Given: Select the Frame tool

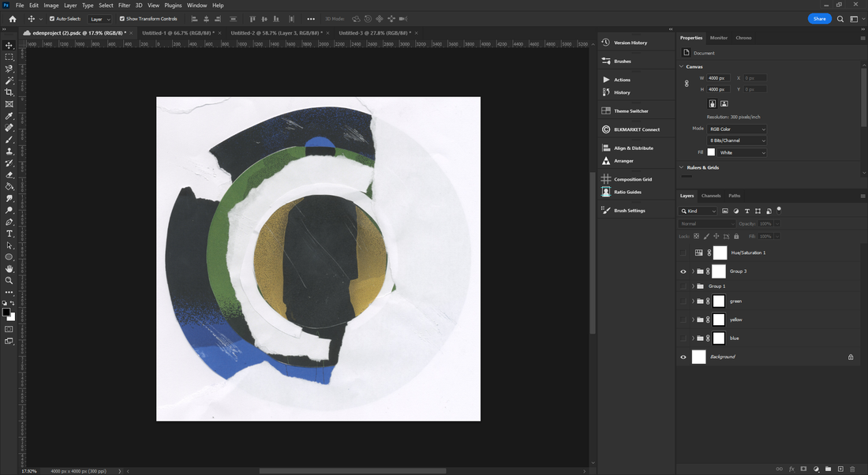Looking at the screenshot, I should click(9, 104).
